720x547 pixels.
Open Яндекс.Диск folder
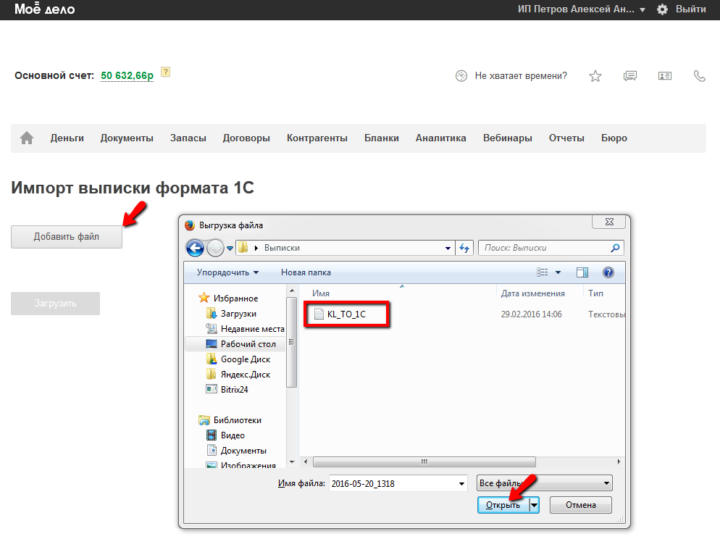(245, 374)
